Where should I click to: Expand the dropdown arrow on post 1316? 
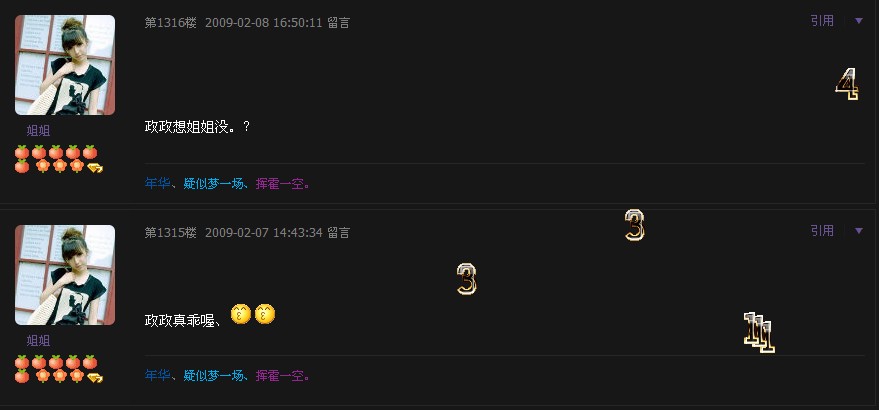(x=858, y=21)
